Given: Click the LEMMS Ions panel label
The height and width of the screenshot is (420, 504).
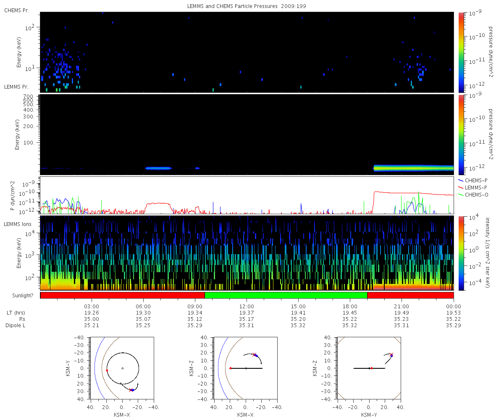Looking at the screenshot, I should [x=18, y=225].
